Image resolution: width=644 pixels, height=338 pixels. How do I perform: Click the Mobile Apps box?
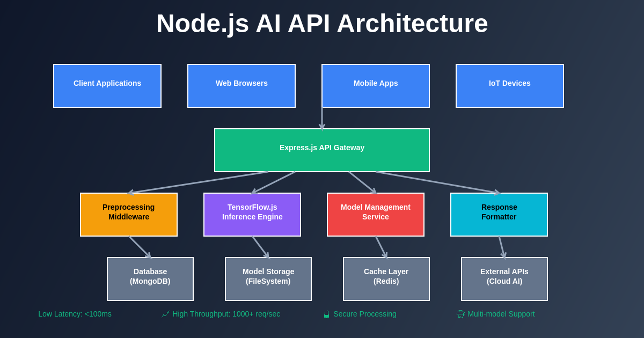pyautogui.click(x=376, y=86)
